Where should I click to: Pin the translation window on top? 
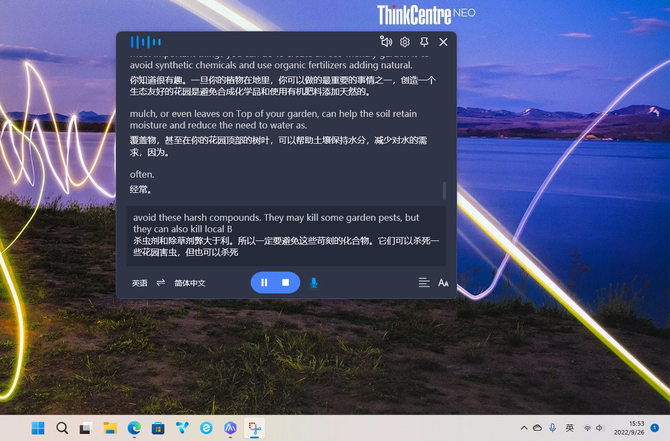(x=424, y=42)
